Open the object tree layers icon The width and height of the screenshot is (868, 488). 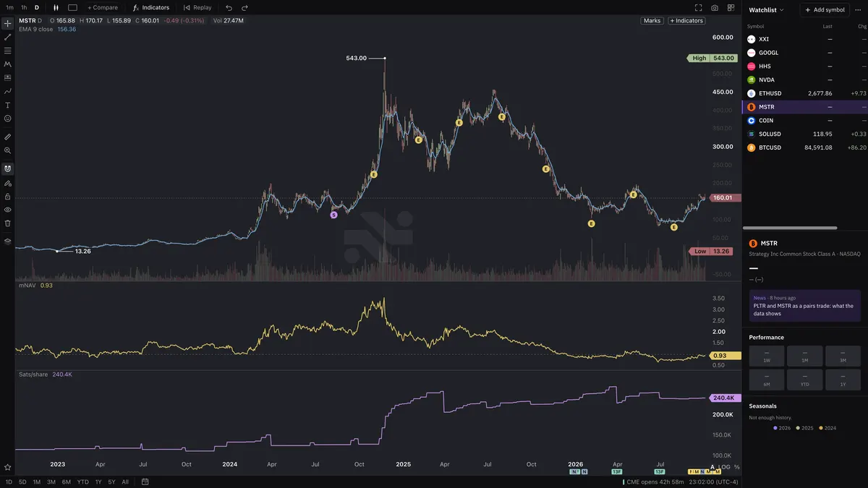[7, 241]
